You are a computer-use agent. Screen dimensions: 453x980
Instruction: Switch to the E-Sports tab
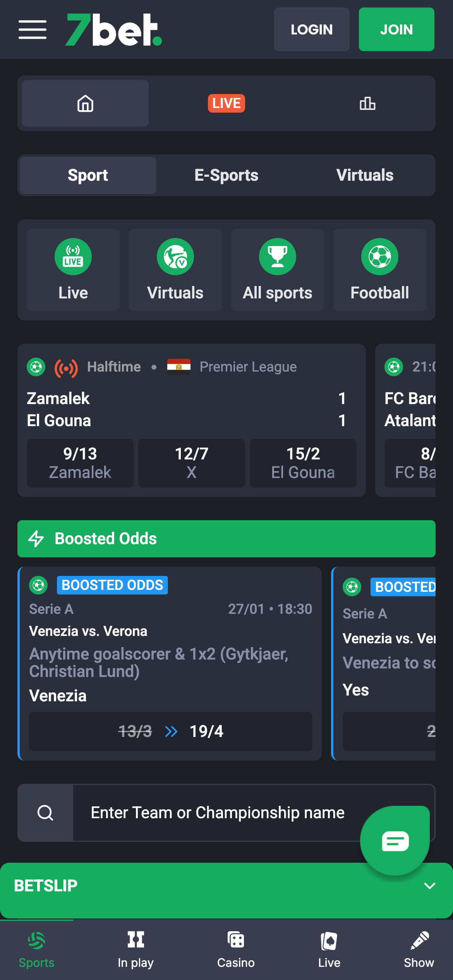[226, 175]
